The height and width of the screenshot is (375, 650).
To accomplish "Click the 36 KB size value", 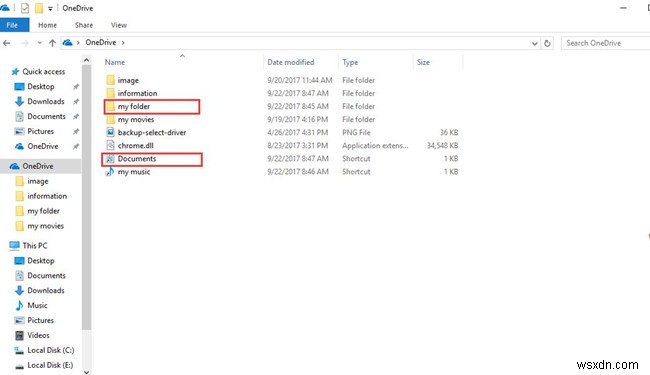I will tap(449, 132).
